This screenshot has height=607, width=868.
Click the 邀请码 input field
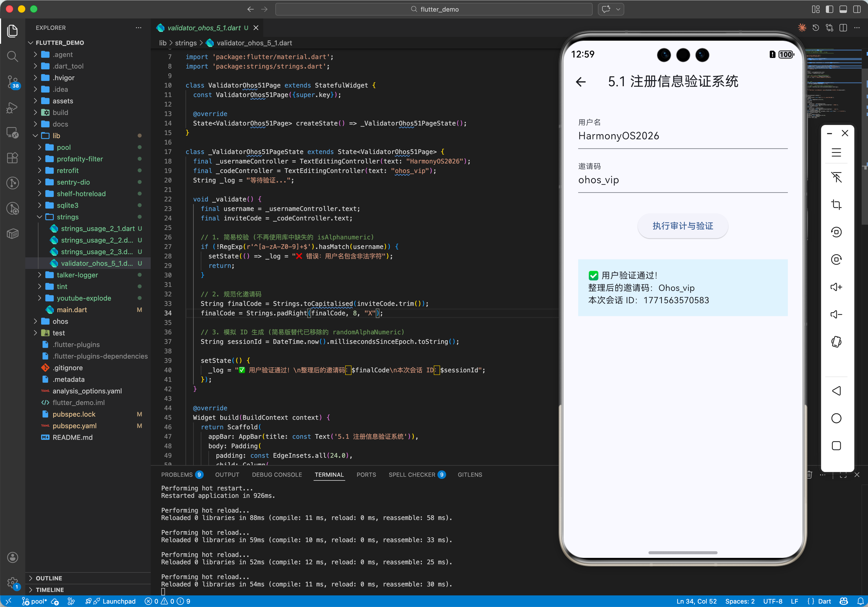pyautogui.click(x=682, y=180)
